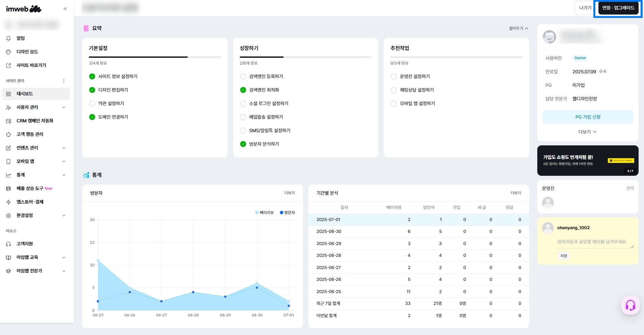The width and height of the screenshot is (644, 335).
Task: Click the 대시보드 grid icon
Action: pos(8,94)
